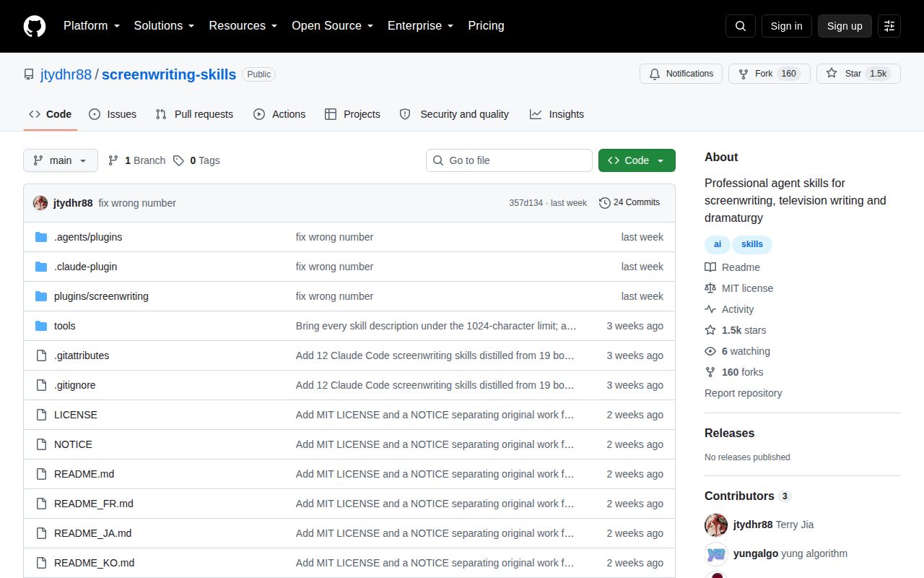Image resolution: width=924 pixels, height=578 pixels.
Task: Click the Go to file search field
Action: (x=509, y=160)
